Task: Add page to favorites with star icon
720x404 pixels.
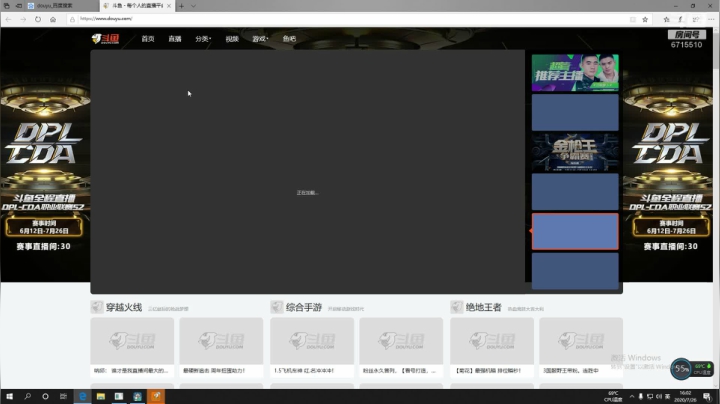Action: tap(645, 19)
